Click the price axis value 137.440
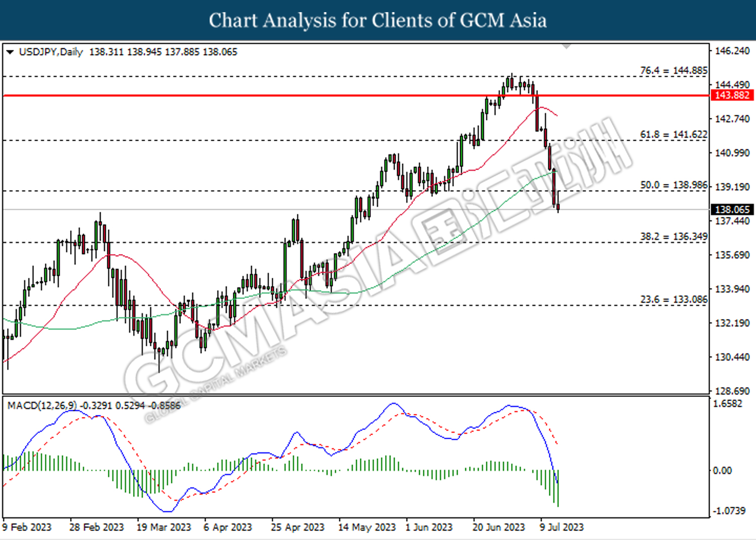The image size is (756, 540). click(732, 221)
